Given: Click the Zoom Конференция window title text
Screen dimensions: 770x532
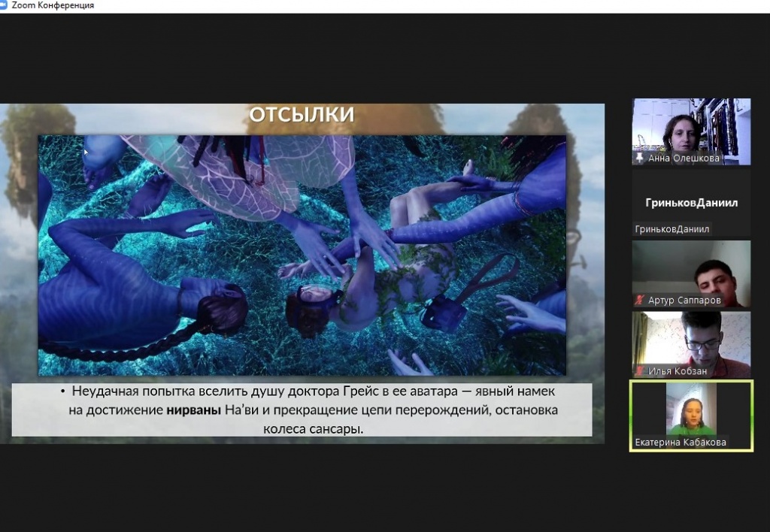Looking at the screenshot, I should (53, 5).
